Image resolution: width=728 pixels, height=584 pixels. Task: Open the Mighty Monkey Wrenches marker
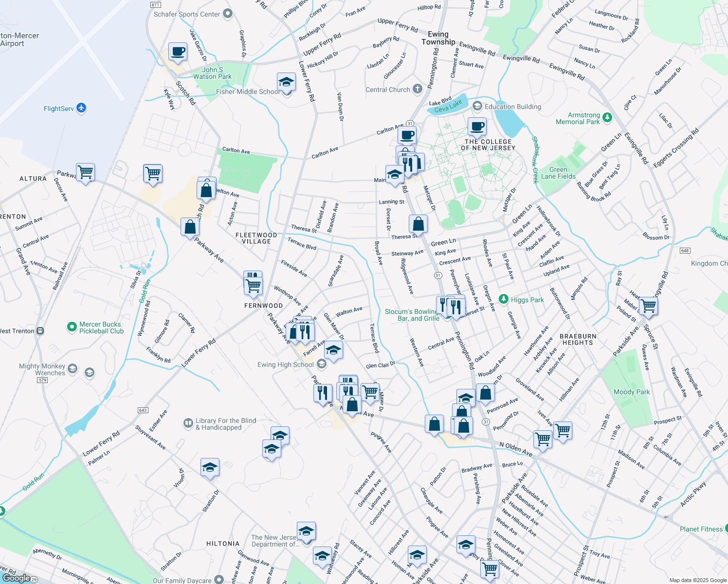73,369
